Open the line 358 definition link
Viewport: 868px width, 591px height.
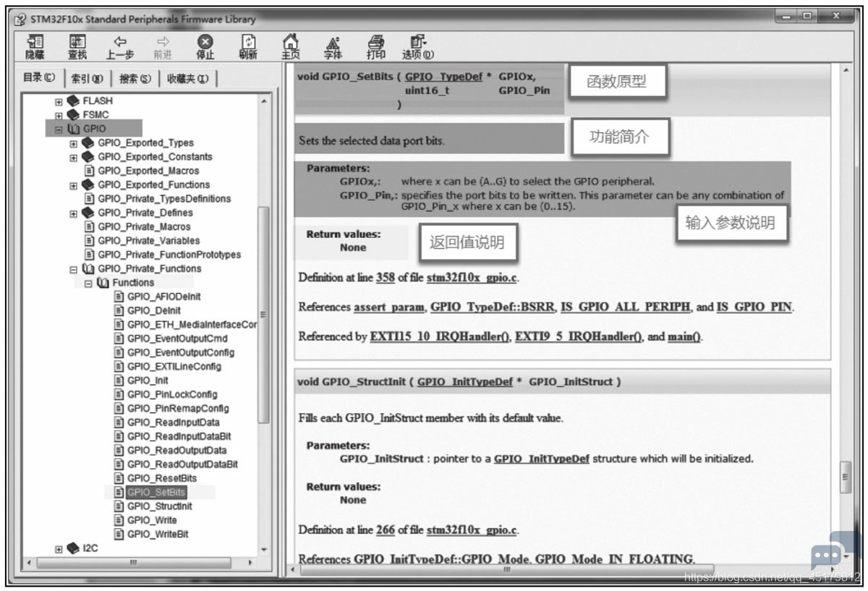386,277
